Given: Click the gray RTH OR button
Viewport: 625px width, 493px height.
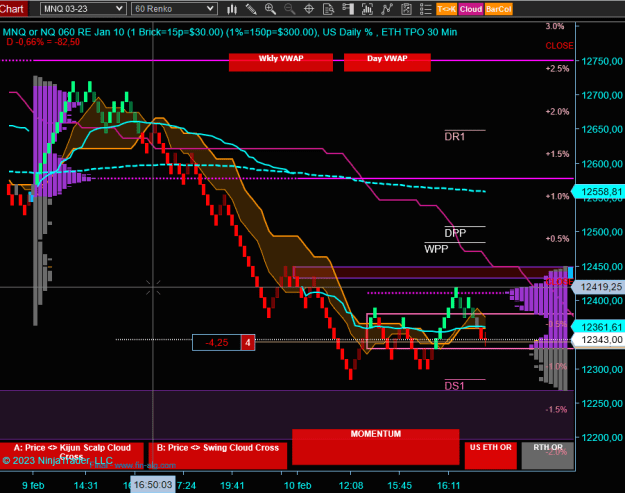Looking at the screenshot, I should point(548,456).
